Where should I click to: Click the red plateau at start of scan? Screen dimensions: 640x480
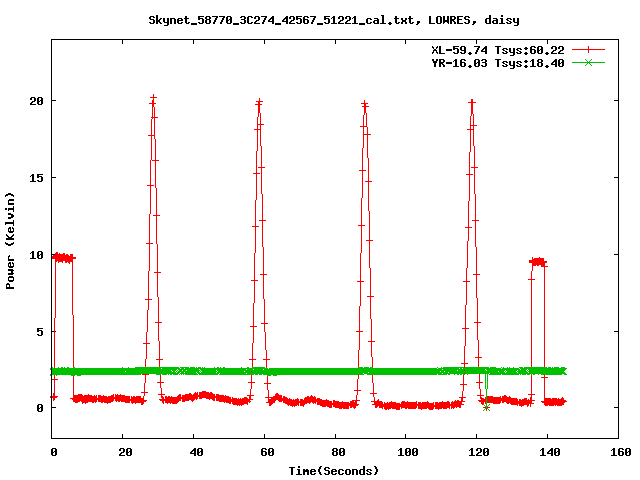[64, 258]
